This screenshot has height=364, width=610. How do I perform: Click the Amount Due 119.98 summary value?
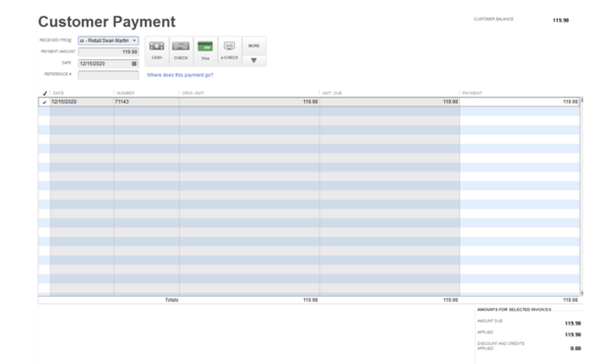click(x=572, y=324)
